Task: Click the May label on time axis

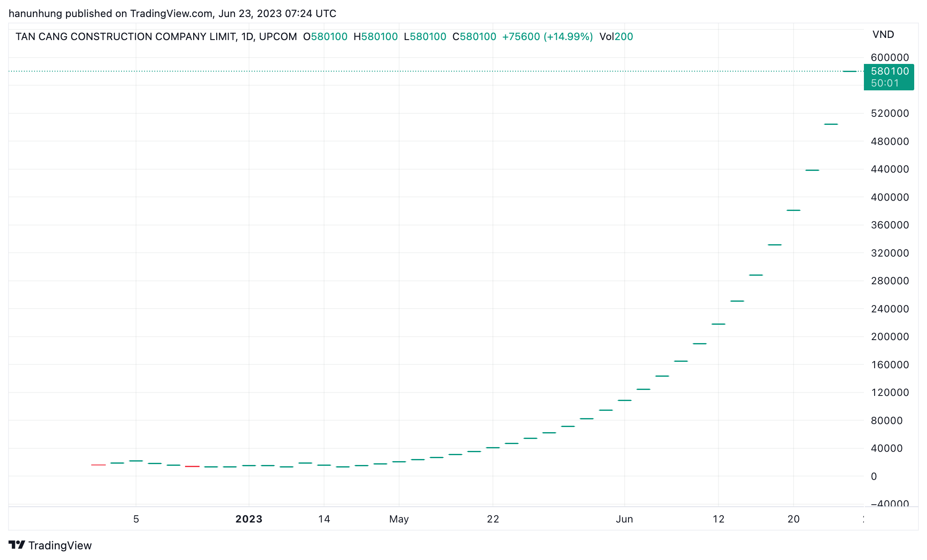Action: pyautogui.click(x=399, y=519)
